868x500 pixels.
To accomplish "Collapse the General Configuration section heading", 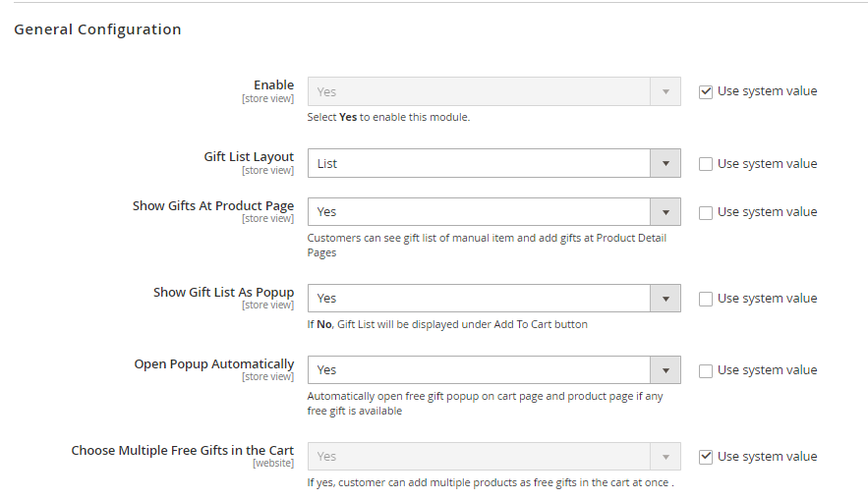I will point(97,29).
